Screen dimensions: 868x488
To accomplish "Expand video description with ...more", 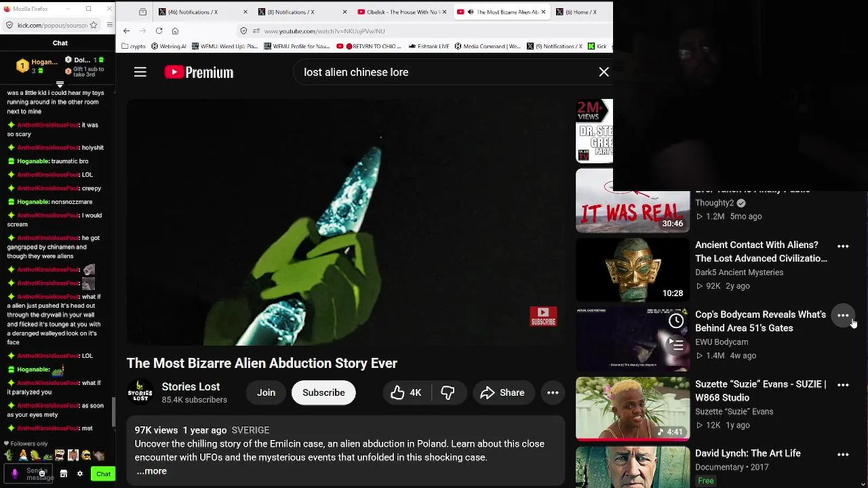I will tap(152, 471).
